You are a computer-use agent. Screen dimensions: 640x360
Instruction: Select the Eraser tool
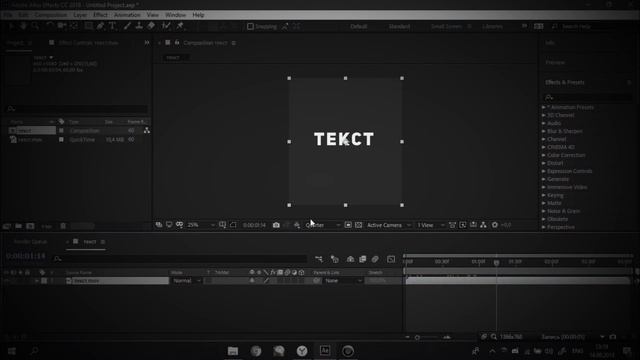[151, 26]
